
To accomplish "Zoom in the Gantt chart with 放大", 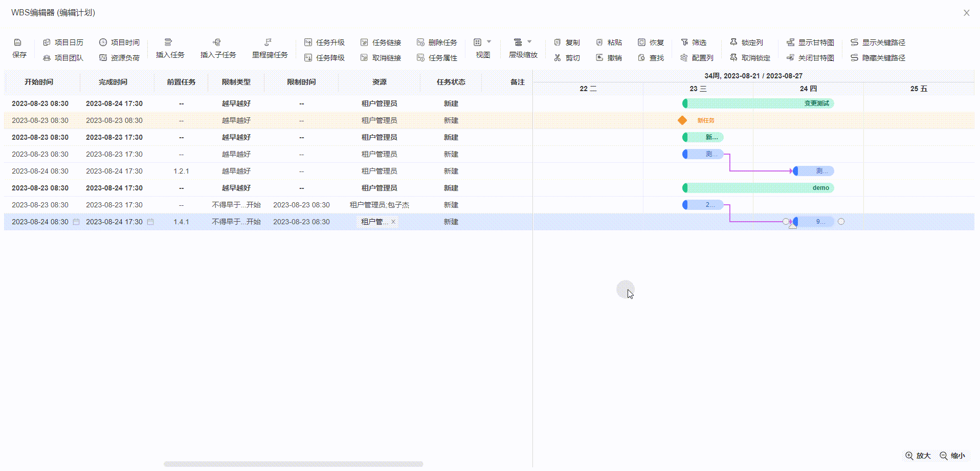I will click(x=918, y=456).
